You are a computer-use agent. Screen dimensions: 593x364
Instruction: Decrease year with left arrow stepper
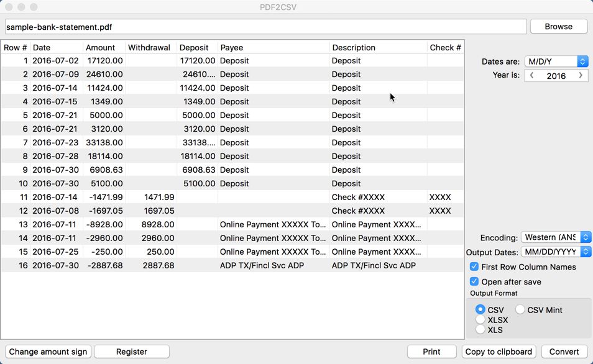[532, 76]
